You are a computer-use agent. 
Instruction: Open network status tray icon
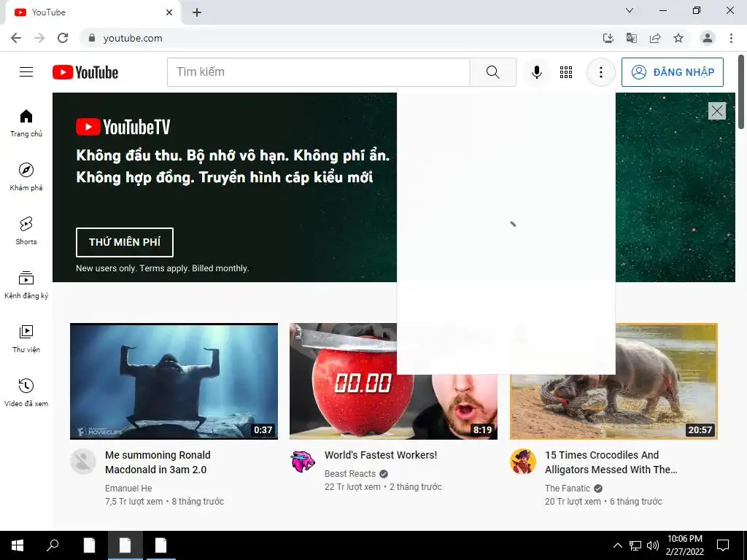pos(635,545)
